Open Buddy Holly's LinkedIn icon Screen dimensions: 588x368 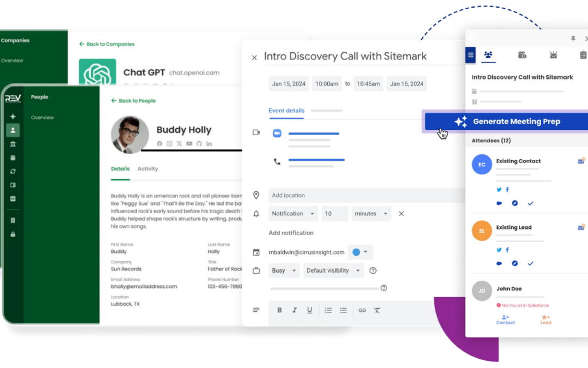(209, 143)
